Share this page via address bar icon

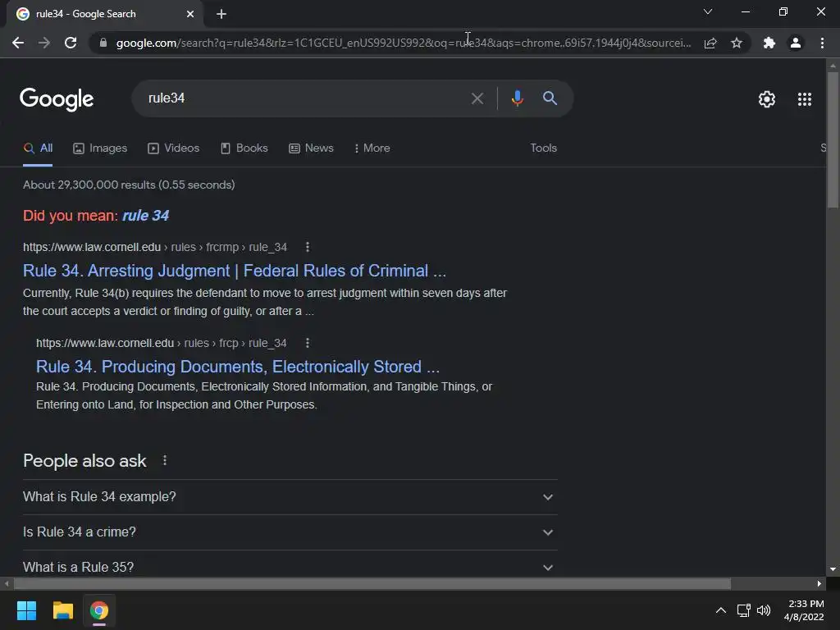click(x=710, y=43)
